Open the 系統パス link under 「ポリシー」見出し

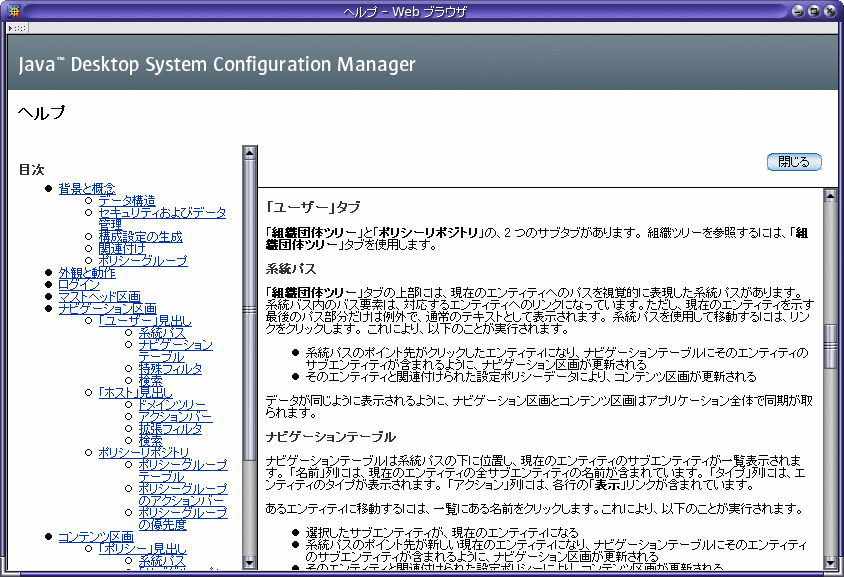pos(162,561)
